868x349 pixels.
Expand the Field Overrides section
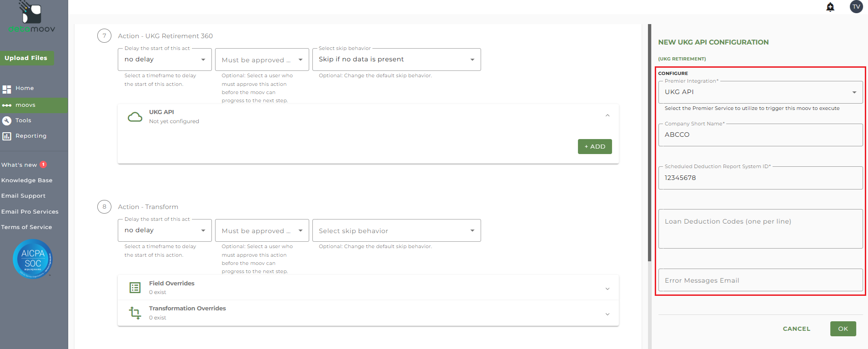coord(607,289)
